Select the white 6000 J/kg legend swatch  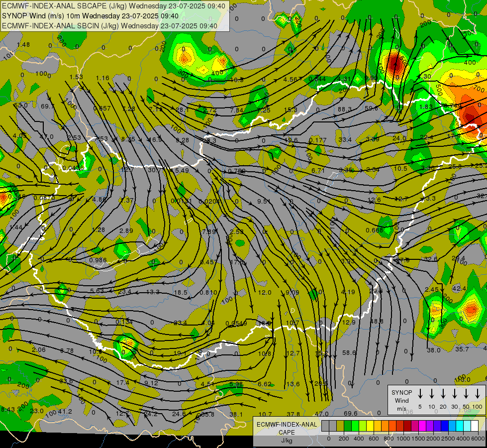(x=474, y=426)
